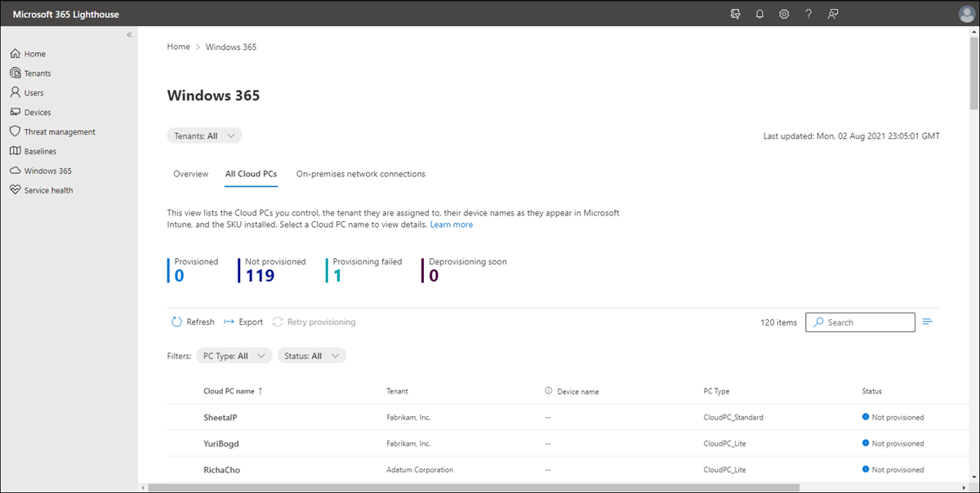
Task: Open Service health in the sidebar
Action: tap(42, 191)
